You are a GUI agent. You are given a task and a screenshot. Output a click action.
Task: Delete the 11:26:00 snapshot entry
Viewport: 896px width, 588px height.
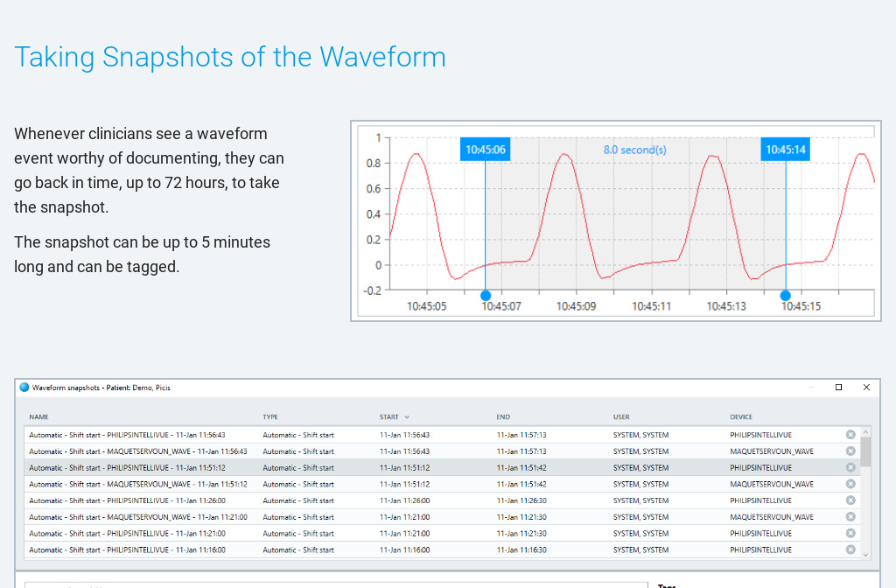[850, 500]
